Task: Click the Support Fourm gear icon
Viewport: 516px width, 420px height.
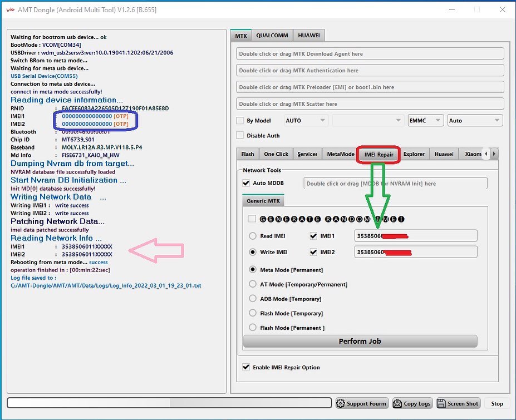Action: (x=341, y=403)
